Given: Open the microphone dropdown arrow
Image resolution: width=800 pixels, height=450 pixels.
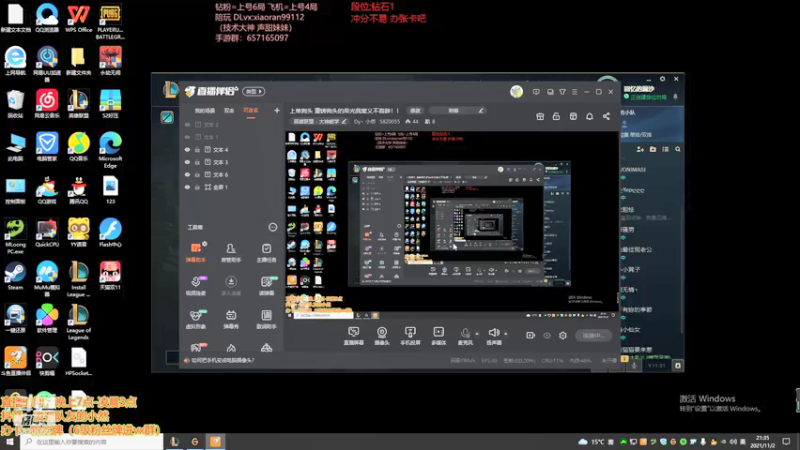Looking at the screenshot, I should pos(477,334).
